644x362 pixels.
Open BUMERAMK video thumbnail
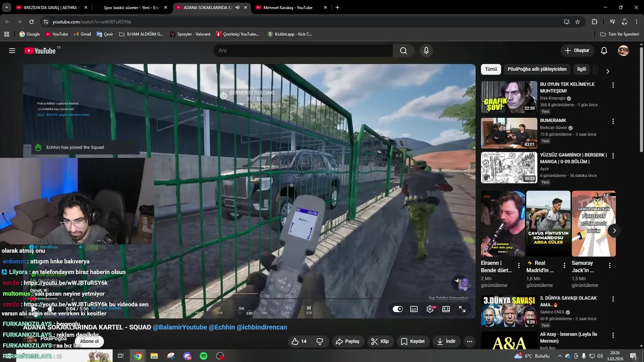tap(509, 133)
